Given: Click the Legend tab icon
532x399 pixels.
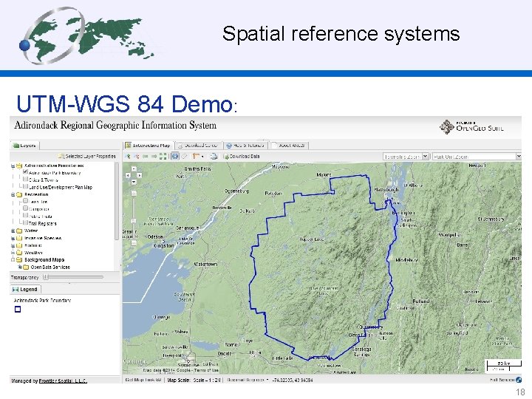Looking at the screenshot, I should (x=16, y=290).
